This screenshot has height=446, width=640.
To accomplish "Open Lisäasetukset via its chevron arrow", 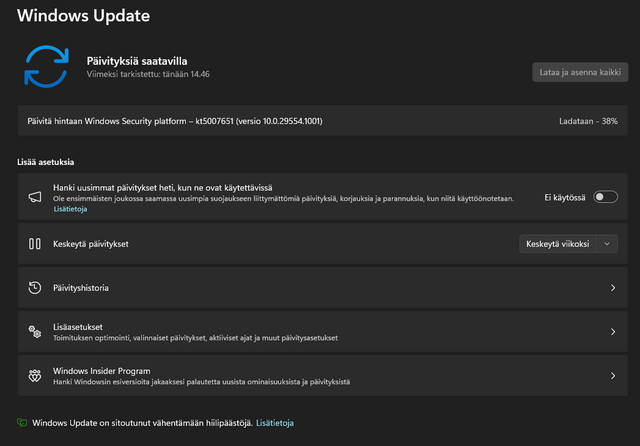I will [x=612, y=332].
